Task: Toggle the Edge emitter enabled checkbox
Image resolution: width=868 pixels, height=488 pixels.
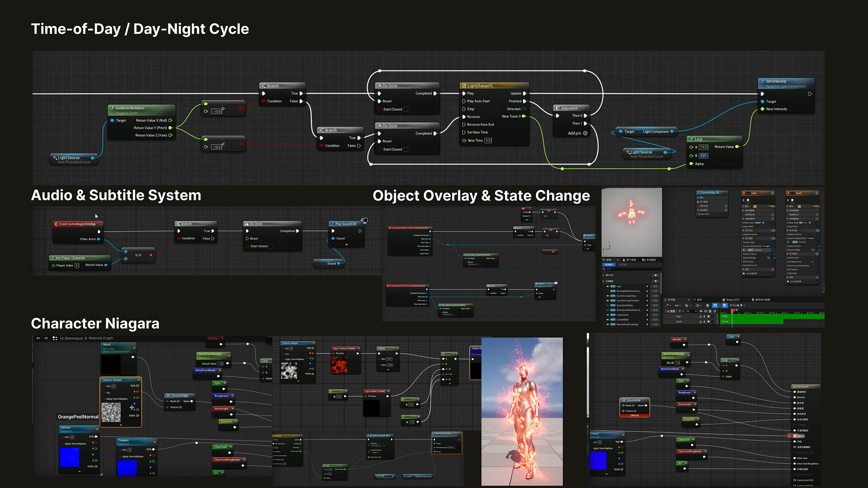Action: coord(748,193)
